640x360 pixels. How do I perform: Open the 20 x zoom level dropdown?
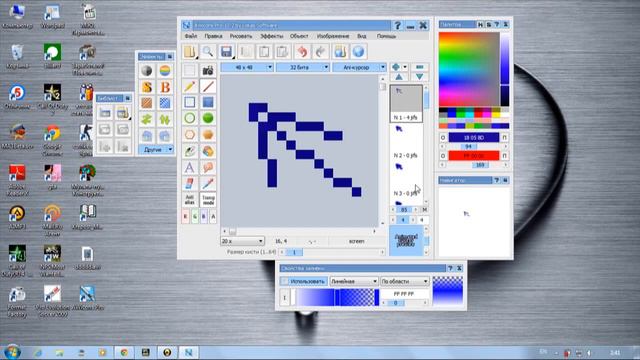pyautogui.click(x=242, y=241)
